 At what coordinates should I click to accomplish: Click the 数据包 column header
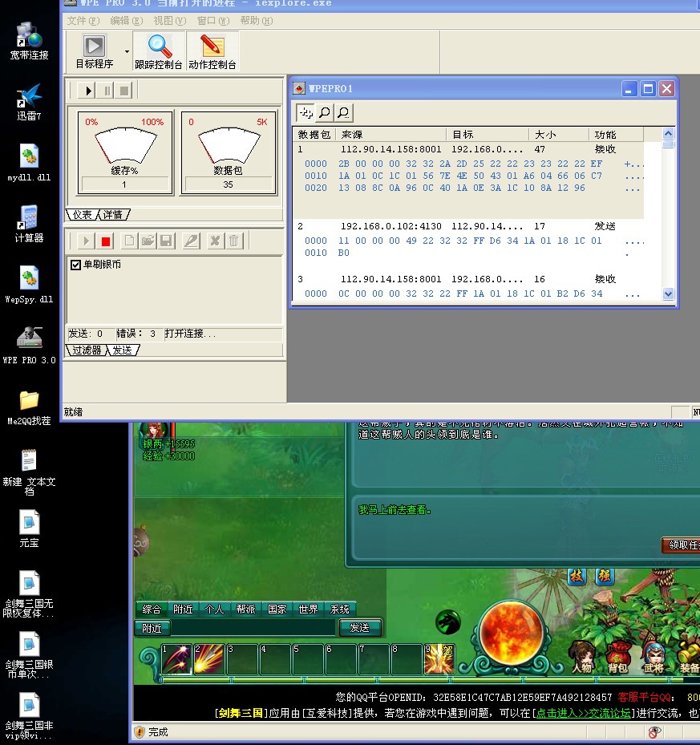point(314,135)
